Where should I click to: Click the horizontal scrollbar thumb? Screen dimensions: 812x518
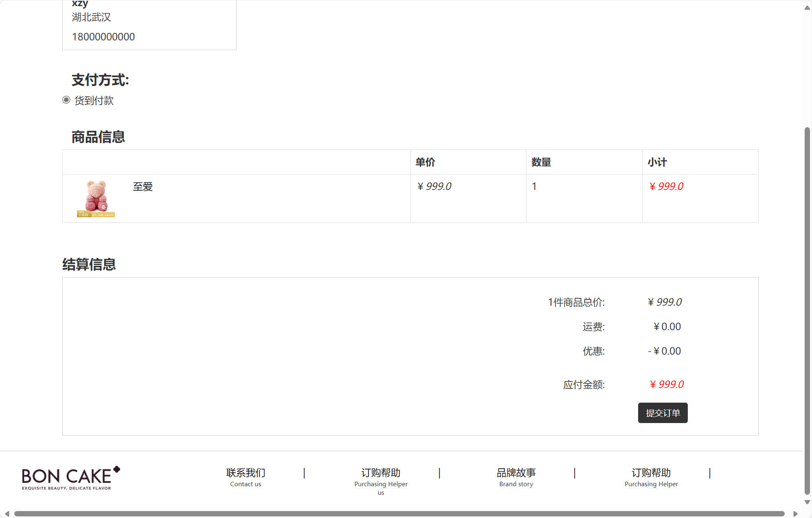[399, 514]
